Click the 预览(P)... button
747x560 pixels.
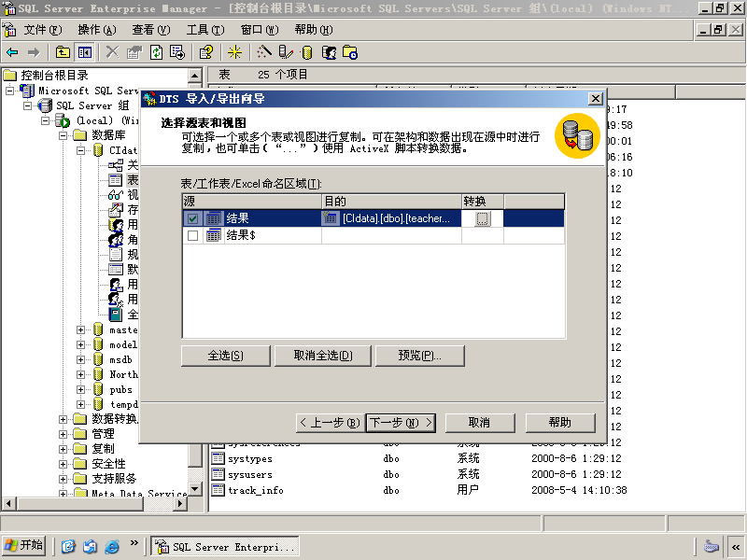pyautogui.click(x=419, y=356)
